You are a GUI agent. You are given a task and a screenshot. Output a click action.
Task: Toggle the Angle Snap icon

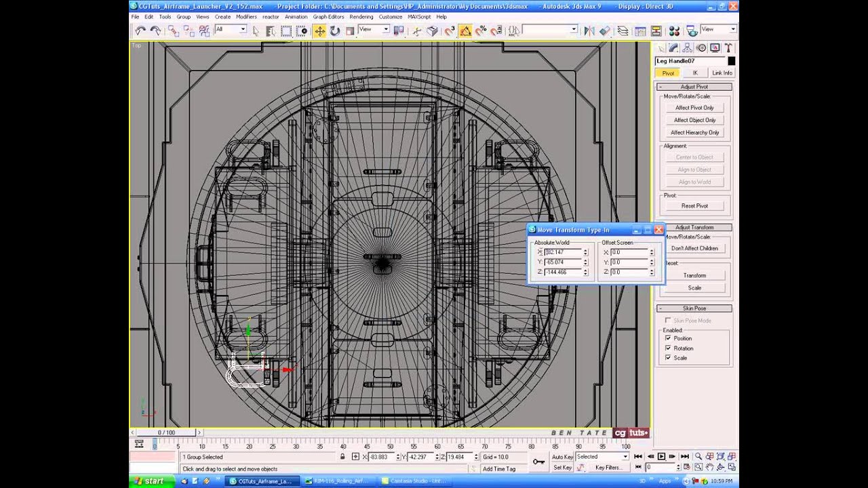point(465,30)
